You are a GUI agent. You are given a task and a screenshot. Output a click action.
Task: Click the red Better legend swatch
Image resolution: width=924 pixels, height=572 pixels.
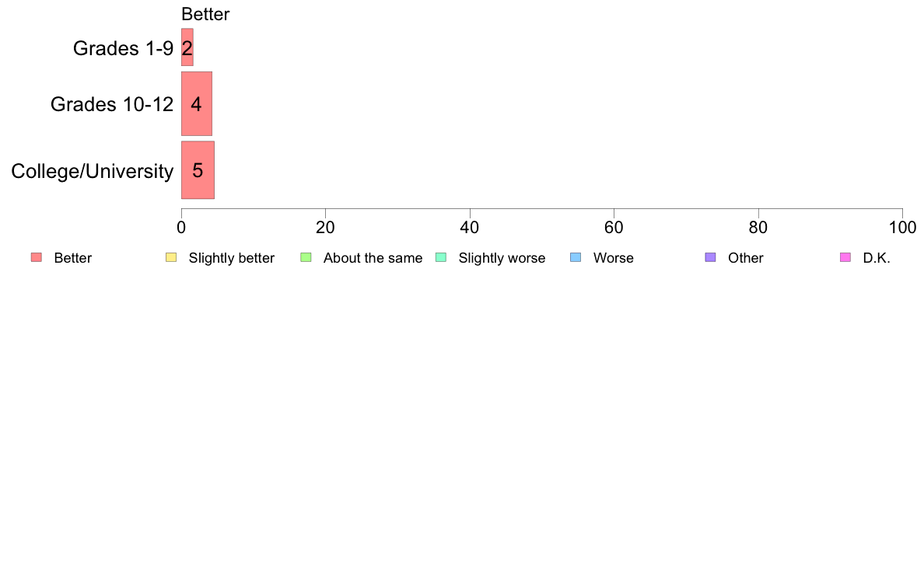coord(37,257)
